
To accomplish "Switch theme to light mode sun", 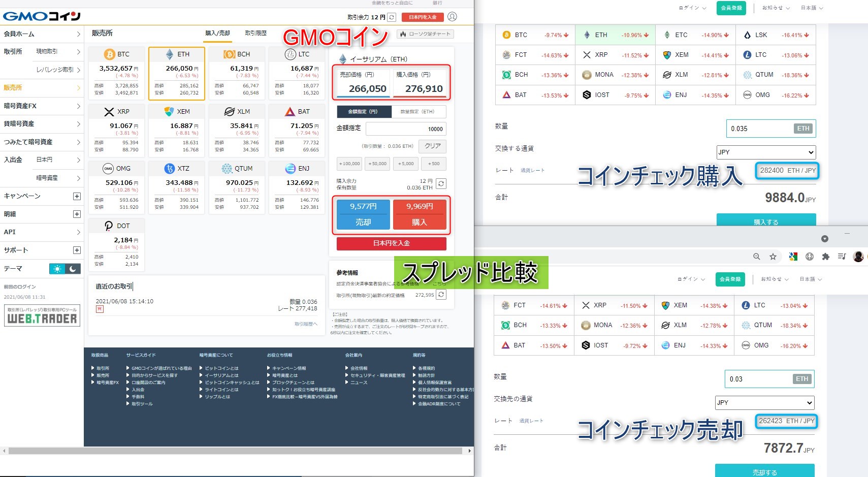I will pyautogui.click(x=57, y=269).
